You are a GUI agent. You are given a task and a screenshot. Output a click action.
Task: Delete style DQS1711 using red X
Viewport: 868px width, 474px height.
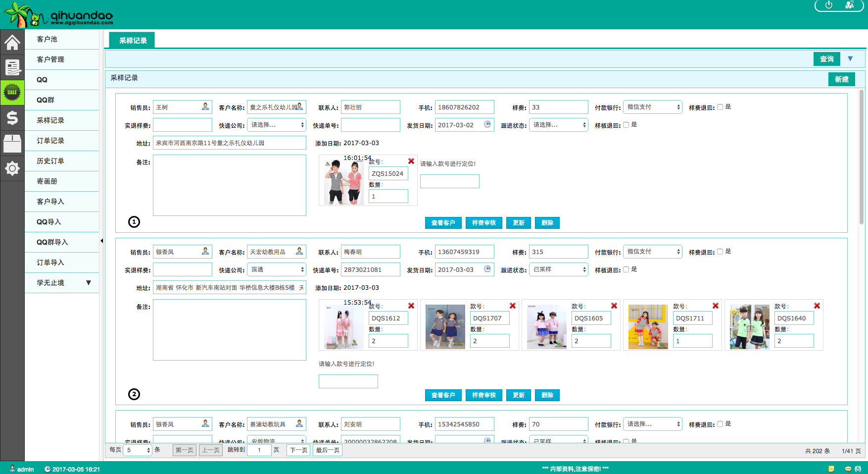click(716, 306)
